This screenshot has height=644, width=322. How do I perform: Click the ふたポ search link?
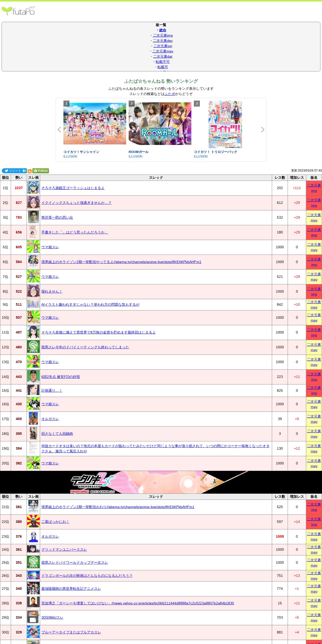point(170,94)
